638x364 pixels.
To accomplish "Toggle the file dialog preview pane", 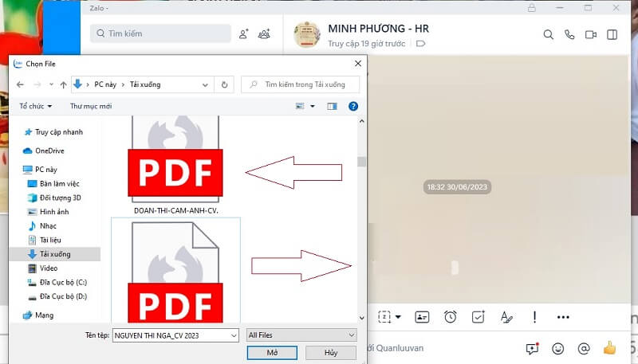I will (332, 105).
